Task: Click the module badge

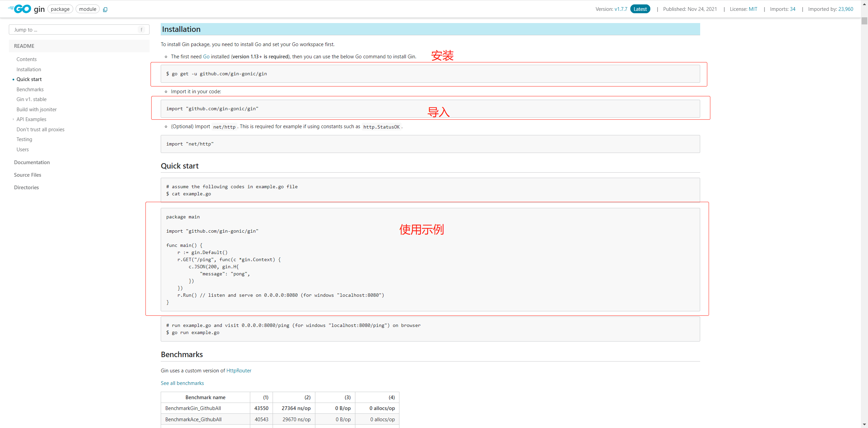Action: tap(87, 9)
